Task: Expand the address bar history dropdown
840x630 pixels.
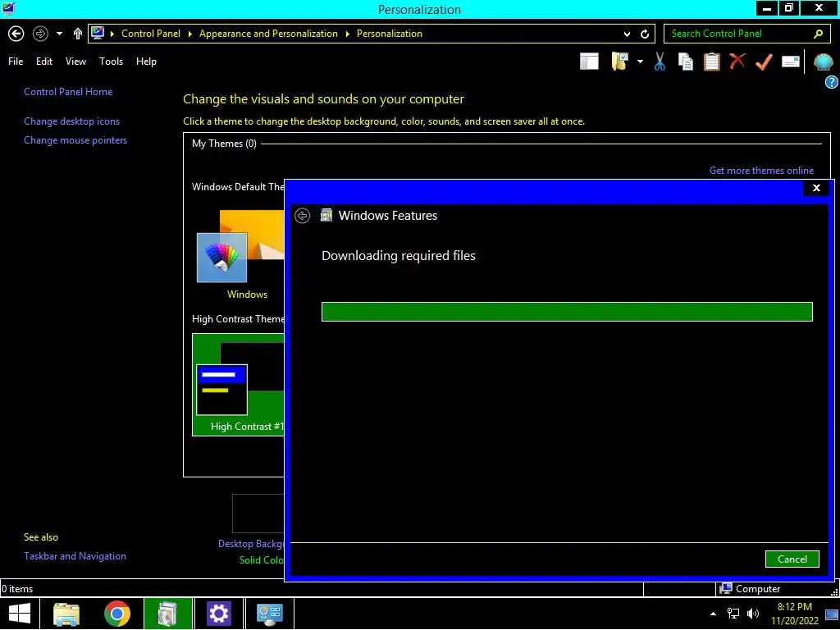Action: (627, 34)
